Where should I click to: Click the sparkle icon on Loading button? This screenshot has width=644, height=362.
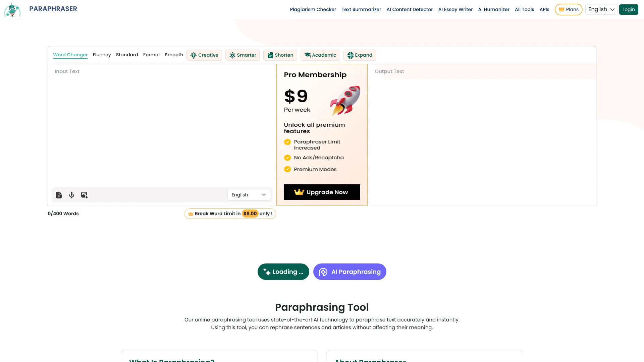pyautogui.click(x=267, y=272)
